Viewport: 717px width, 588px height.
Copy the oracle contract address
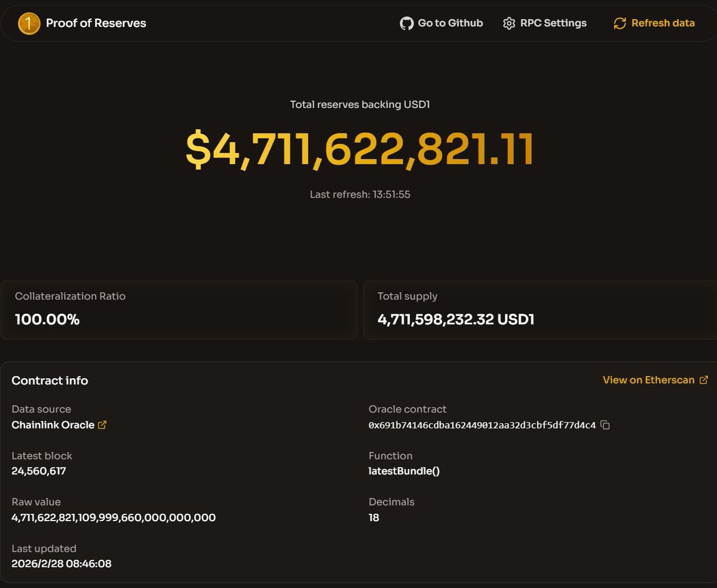605,425
